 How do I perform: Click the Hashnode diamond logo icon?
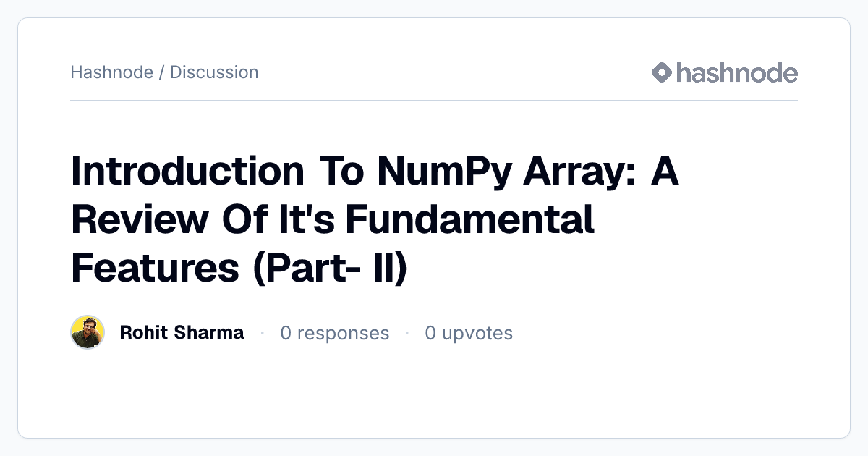tap(662, 72)
